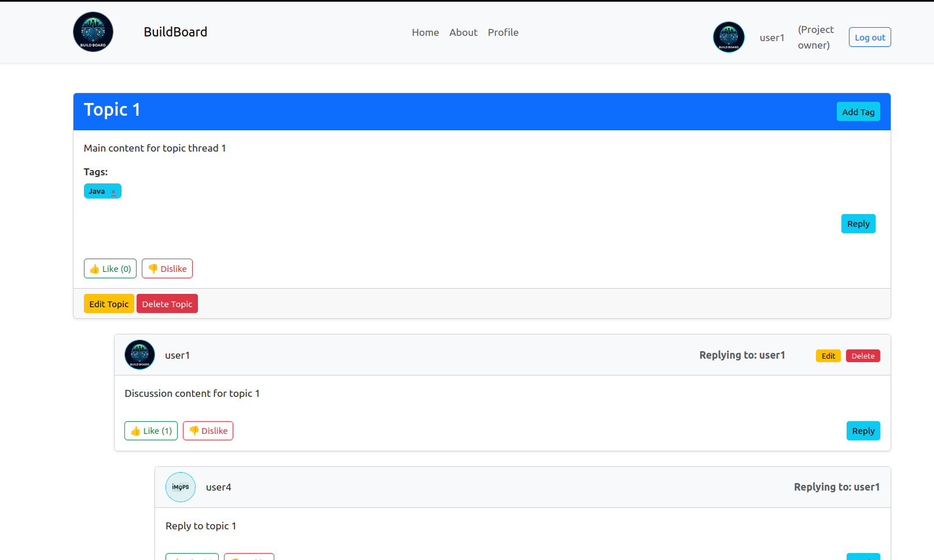Edit user1's discussion reply
This screenshot has width=934, height=560.
828,356
